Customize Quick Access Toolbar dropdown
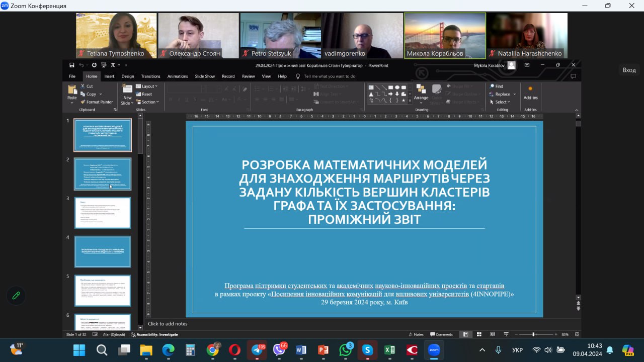 coord(125,65)
